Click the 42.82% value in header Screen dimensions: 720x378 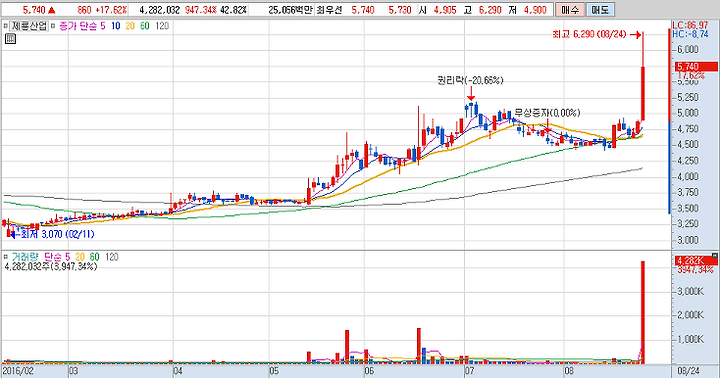point(233,10)
